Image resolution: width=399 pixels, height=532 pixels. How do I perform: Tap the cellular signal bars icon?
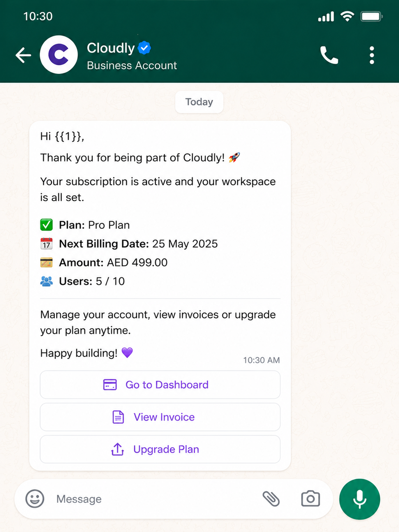coord(326,16)
